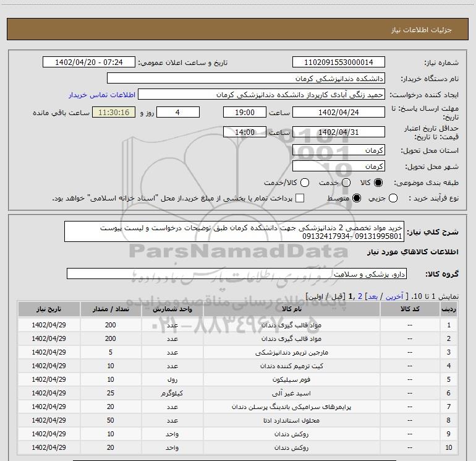Viewport: 476px width, 461px height.
Task: Select item کیت ترمیم کننده دندان
Action: click(291, 366)
